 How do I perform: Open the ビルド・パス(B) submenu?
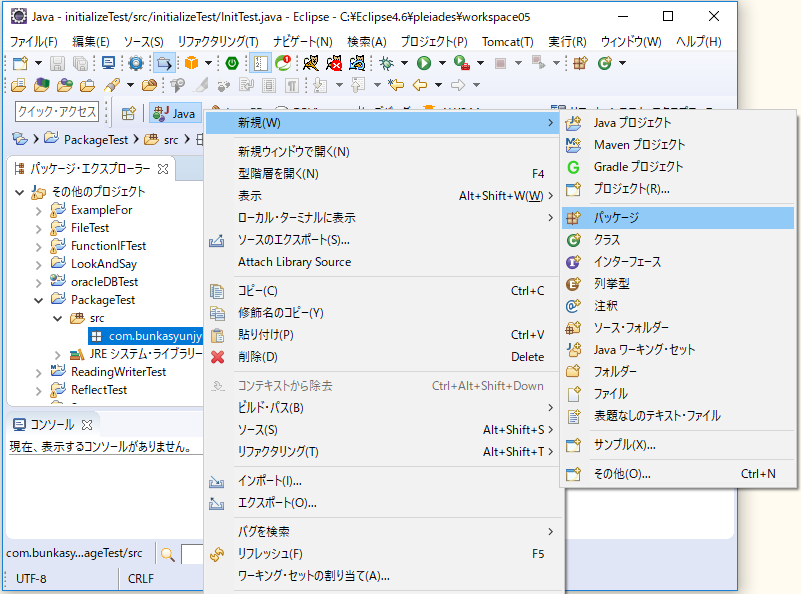pos(381,408)
